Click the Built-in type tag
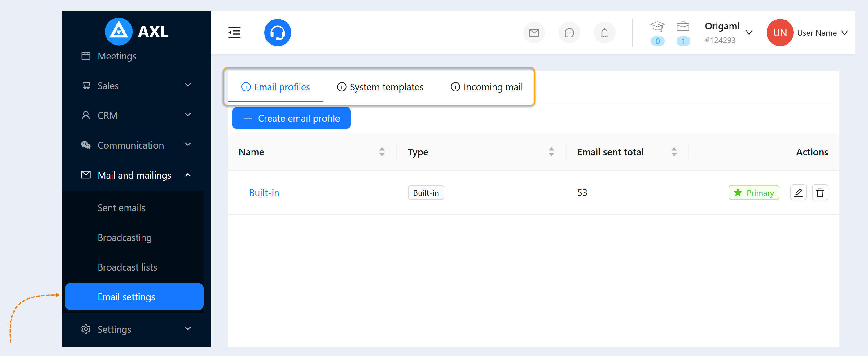868x356 pixels. 426,193
